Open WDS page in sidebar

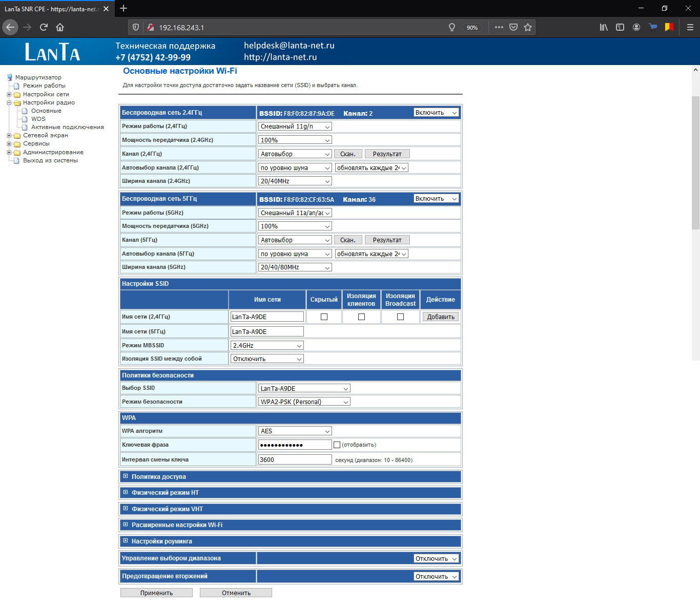tap(38, 119)
